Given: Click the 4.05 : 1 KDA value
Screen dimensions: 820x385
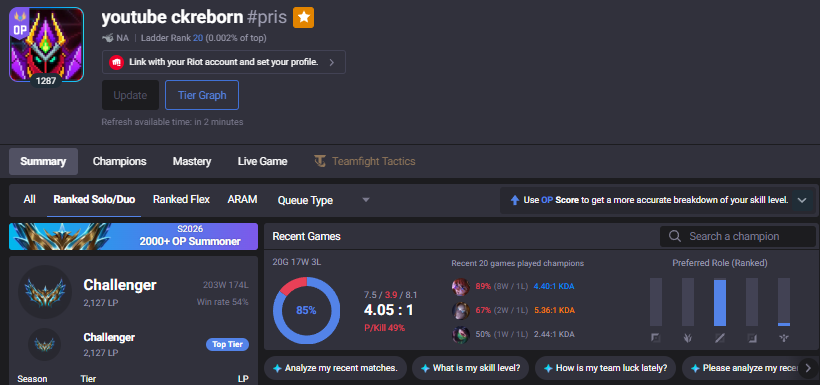Looking at the screenshot, I should pos(389,310).
